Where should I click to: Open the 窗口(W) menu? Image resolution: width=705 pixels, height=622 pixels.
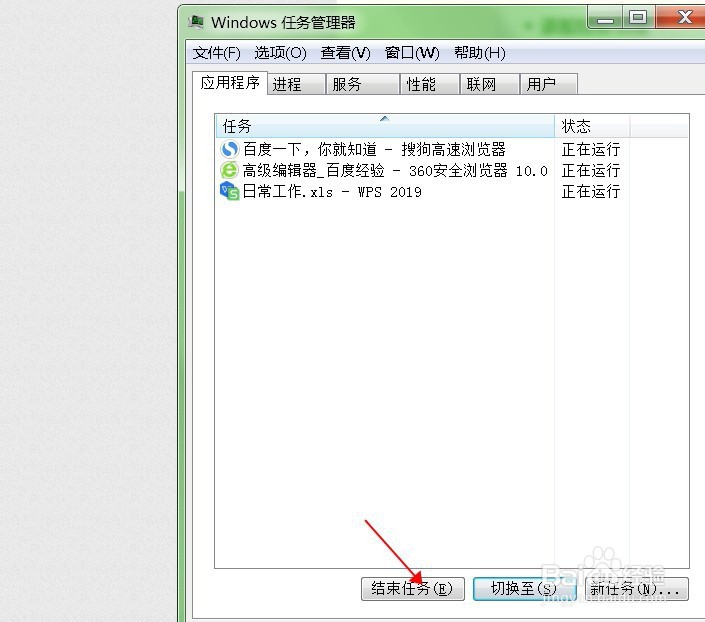coord(412,53)
